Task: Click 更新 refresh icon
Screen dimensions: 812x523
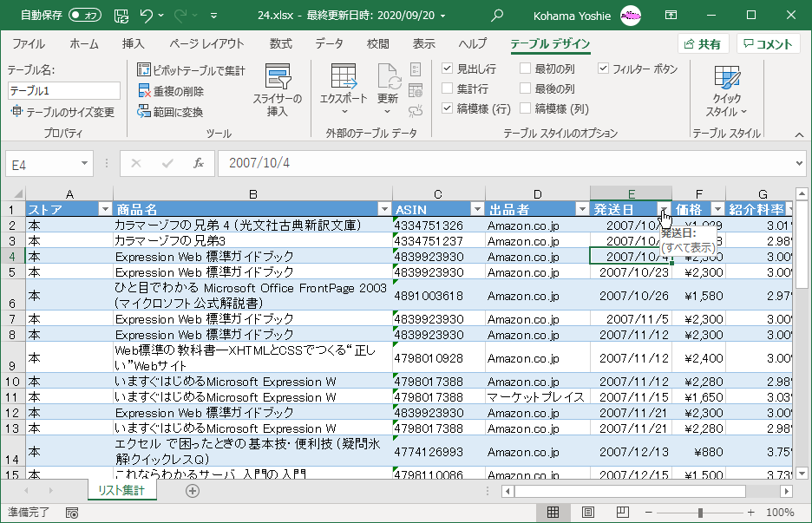Action: [388, 76]
